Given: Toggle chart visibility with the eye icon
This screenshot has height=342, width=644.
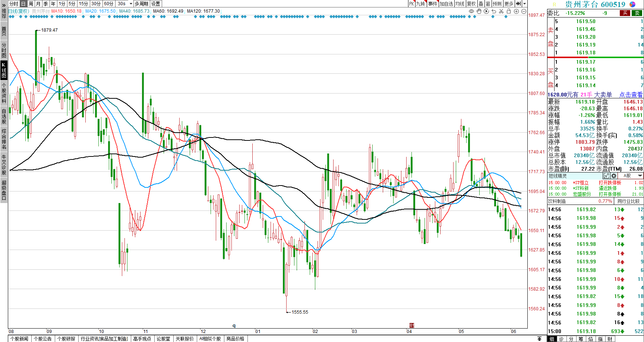Looking at the screenshot, I should coord(471,11).
